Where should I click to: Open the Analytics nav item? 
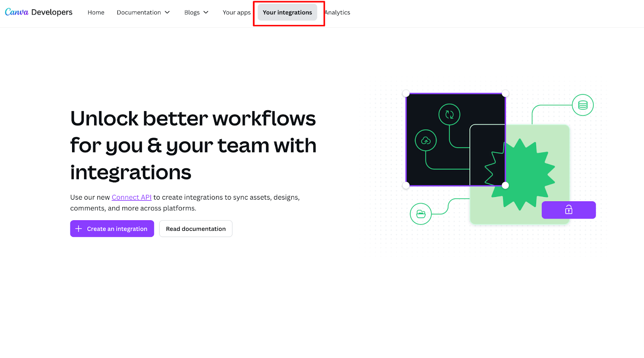pyautogui.click(x=337, y=12)
